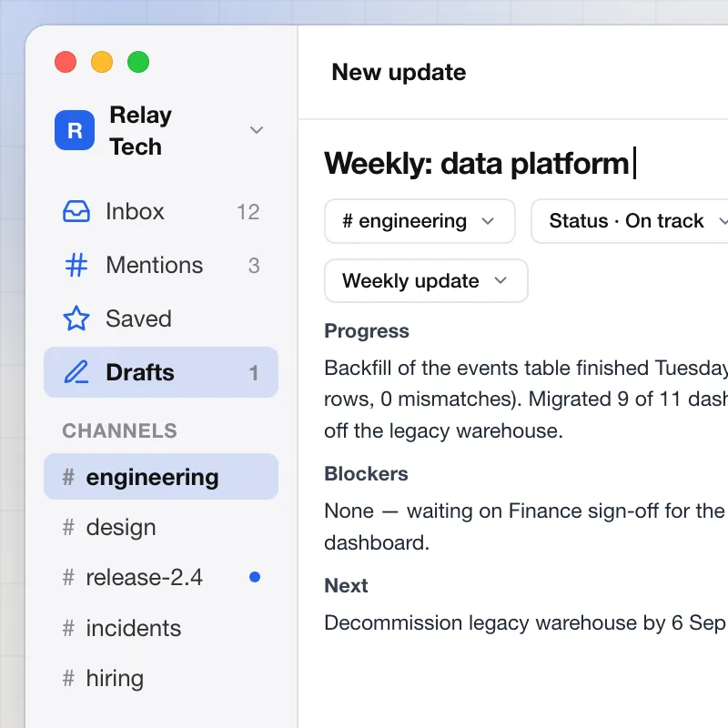
Task: Click the Next heading
Action: [346, 585]
